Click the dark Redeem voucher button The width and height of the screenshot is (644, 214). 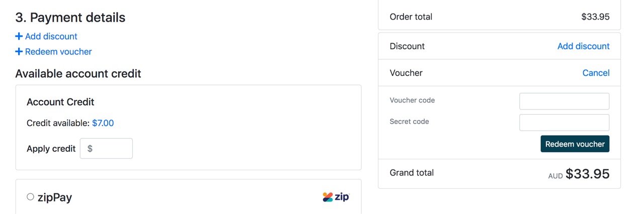575,144
